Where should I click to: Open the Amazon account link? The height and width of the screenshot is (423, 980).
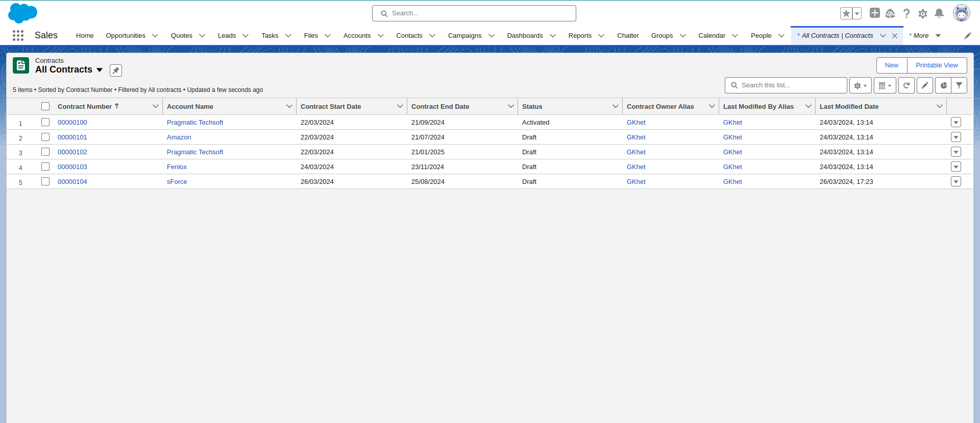pos(179,137)
